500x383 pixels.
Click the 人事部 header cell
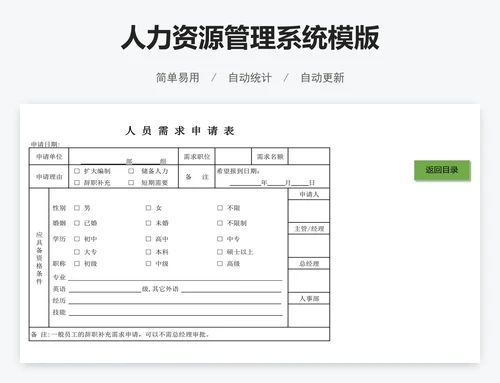click(x=309, y=298)
